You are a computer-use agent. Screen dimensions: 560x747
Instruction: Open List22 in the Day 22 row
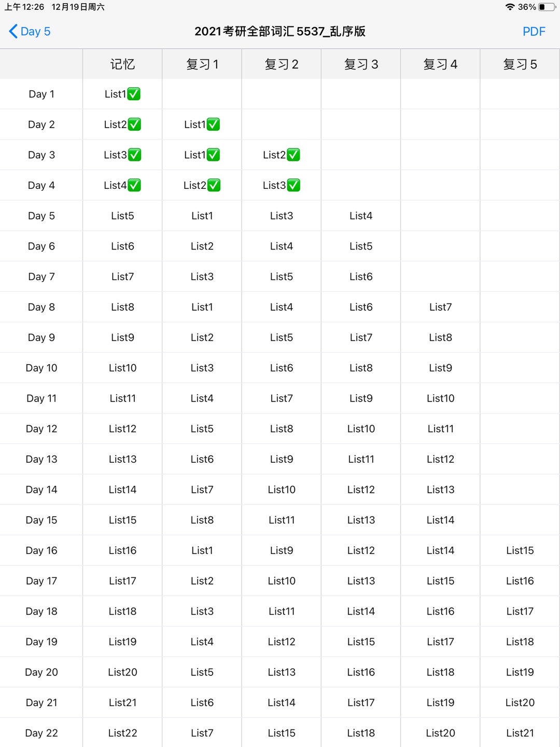pos(122,733)
